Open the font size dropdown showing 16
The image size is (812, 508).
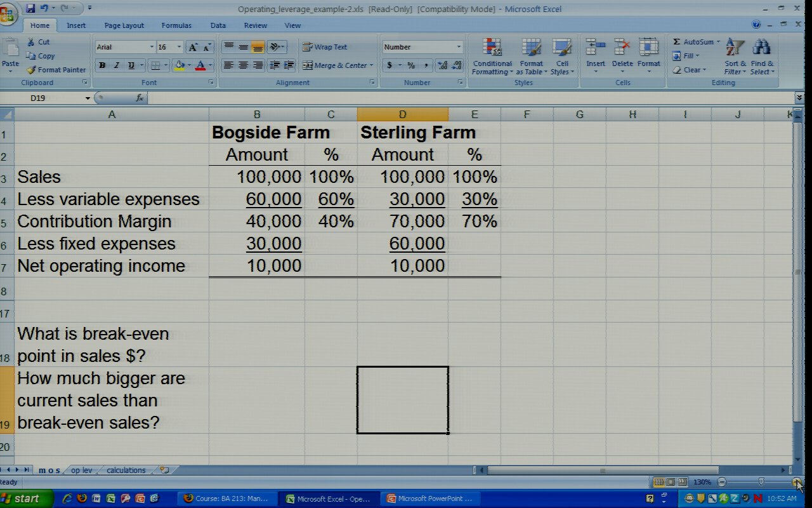tap(179, 47)
